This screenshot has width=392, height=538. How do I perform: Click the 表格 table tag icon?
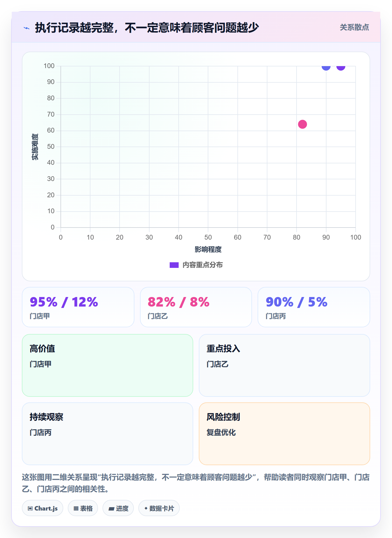click(76, 509)
